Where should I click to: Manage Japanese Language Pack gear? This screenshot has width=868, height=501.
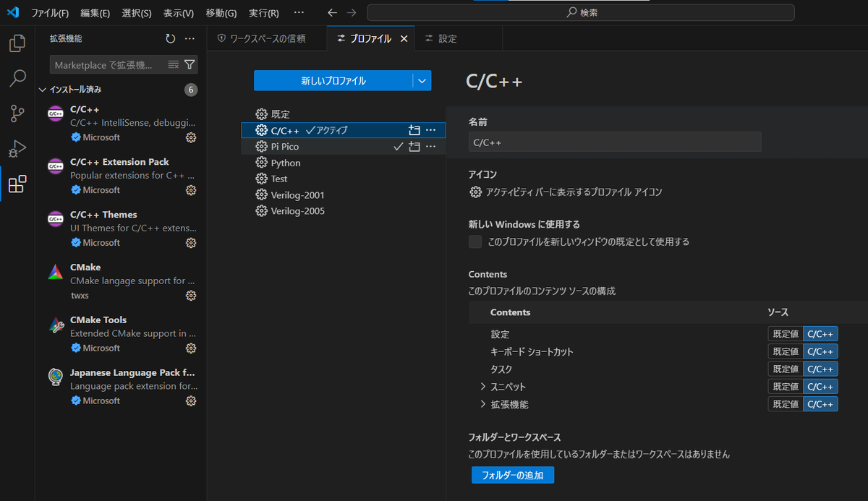[x=191, y=401]
